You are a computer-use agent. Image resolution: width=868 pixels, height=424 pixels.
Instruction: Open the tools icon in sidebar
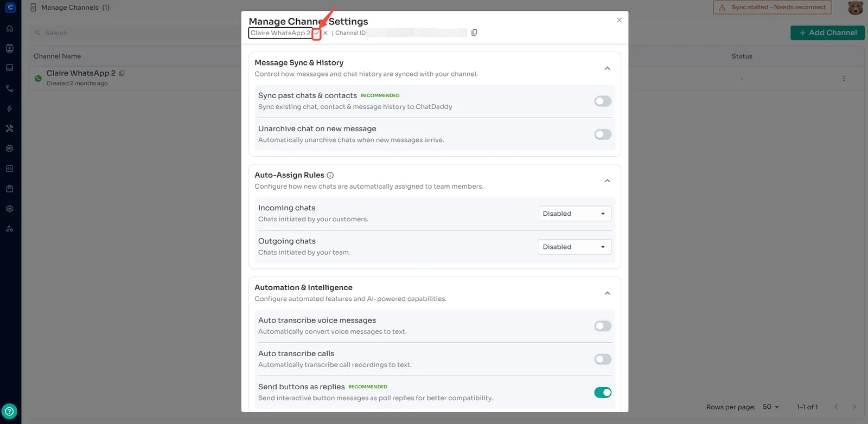click(x=10, y=129)
